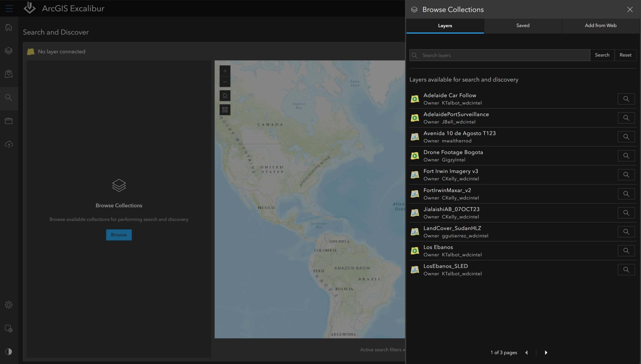
Task: Go to the next page of layers
Action: pos(546,352)
